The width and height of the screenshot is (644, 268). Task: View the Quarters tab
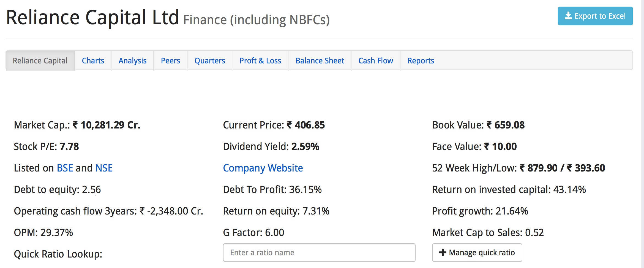click(x=210, y=61)
